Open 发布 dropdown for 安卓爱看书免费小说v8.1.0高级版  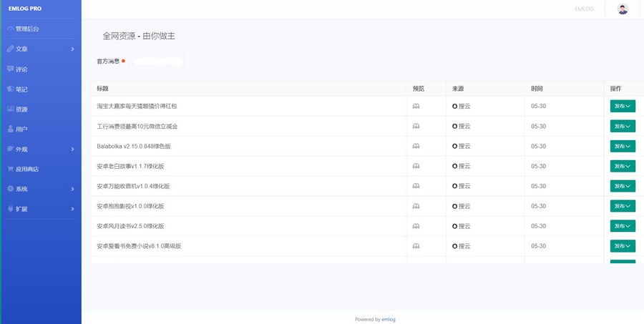[x=622, y=246]
